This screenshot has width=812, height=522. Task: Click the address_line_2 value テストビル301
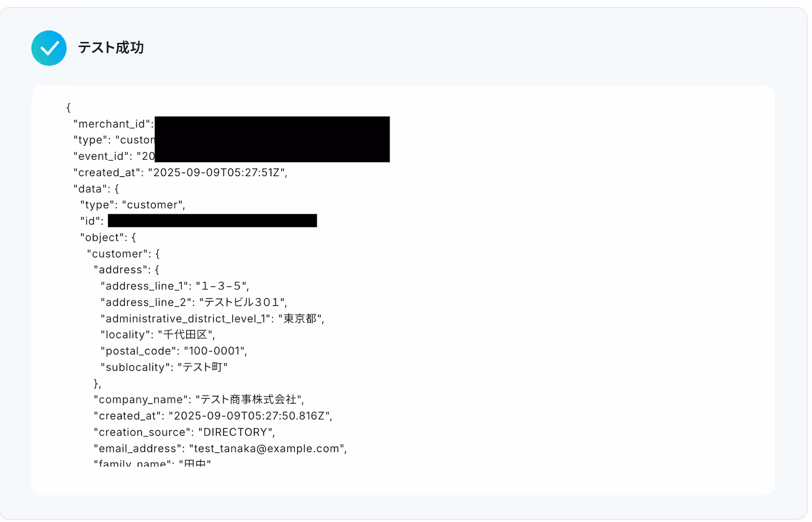click(242, 303)
